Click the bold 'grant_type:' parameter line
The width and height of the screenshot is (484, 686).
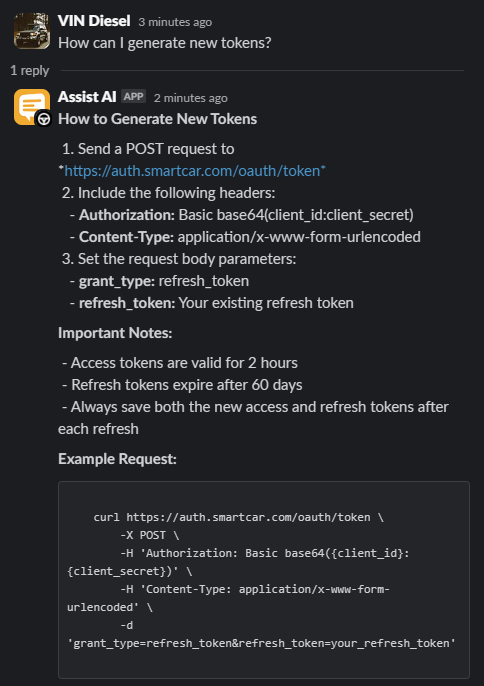(159, 281)
